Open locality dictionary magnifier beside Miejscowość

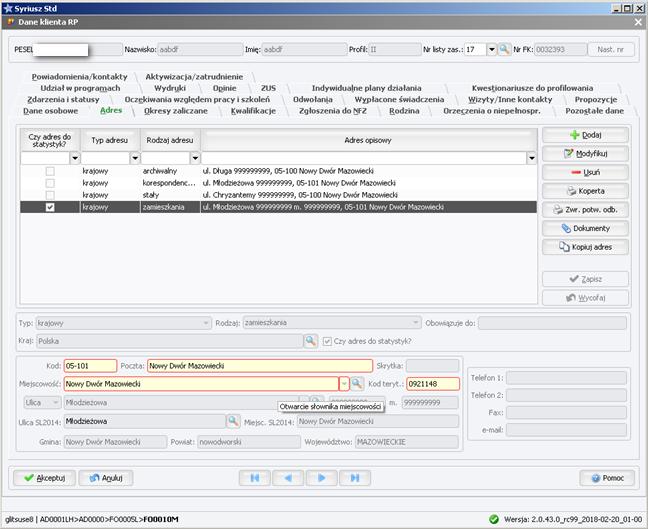[x=357, y=384]
